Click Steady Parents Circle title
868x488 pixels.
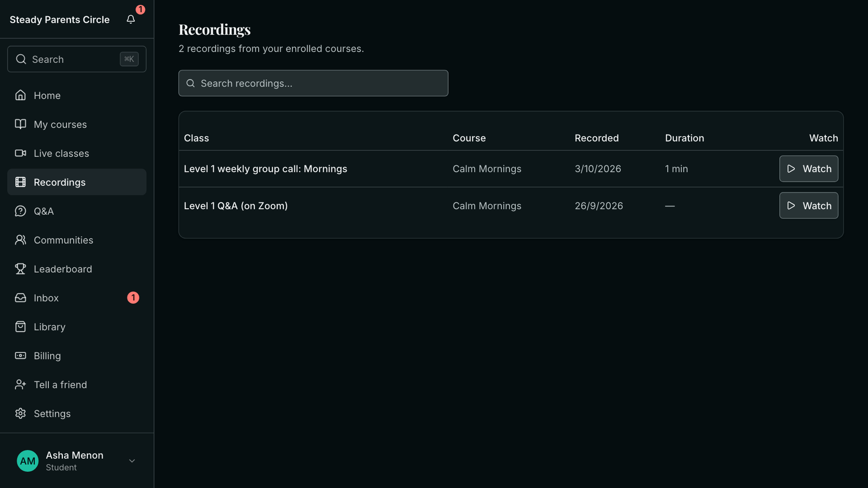pos(60,20)
